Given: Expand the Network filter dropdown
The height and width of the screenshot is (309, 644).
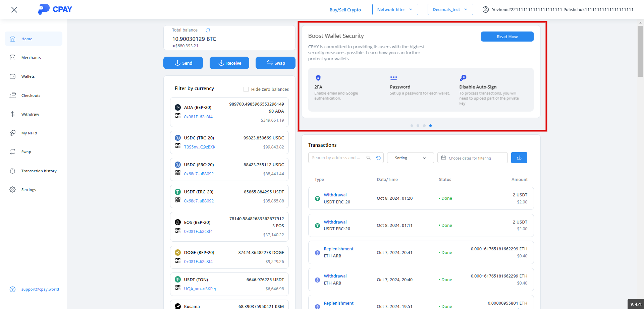Looking at the screenshot, I should [395, 9].
